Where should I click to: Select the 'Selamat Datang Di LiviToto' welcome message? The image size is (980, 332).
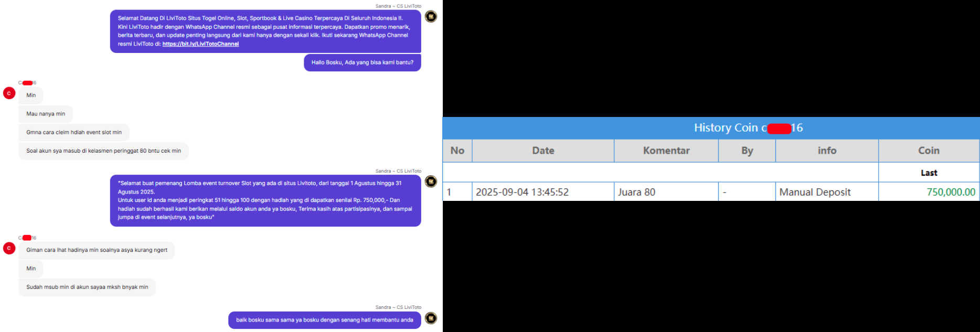(x=265, y=31)
